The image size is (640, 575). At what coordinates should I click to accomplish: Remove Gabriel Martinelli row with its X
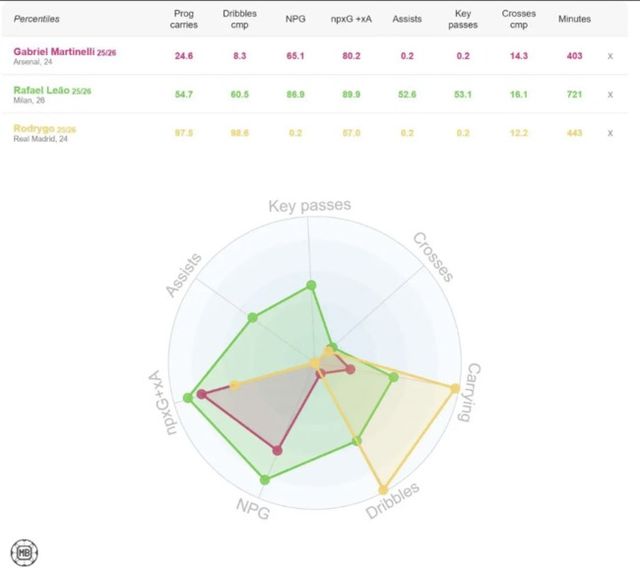coord(610,56)
